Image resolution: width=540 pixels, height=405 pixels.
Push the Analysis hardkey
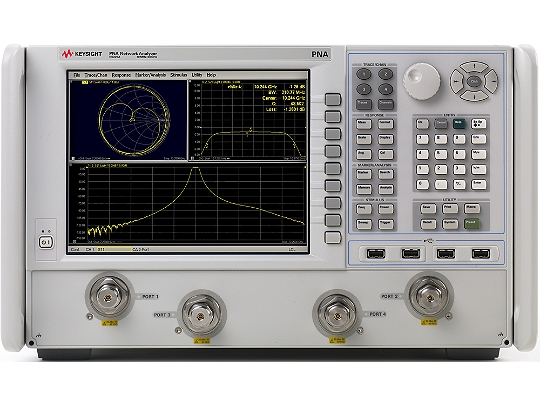click(x=385, y=189)
